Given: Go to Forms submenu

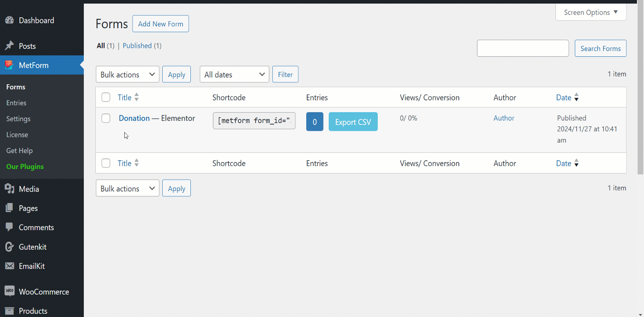Looking at the screenshot, I should (x=16, y=87).
